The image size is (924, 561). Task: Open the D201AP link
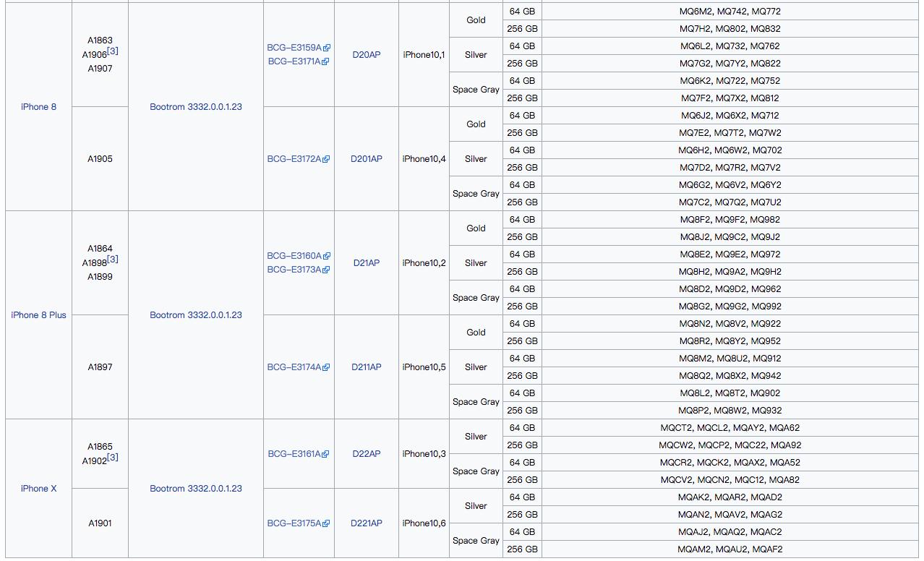tap(366, 159)
